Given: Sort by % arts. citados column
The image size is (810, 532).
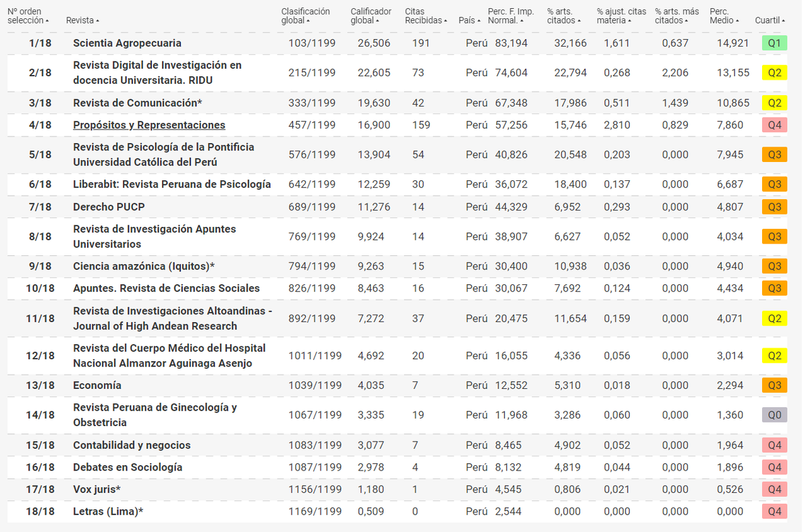Looking at the screenshot, I should [x=564, y=16].
